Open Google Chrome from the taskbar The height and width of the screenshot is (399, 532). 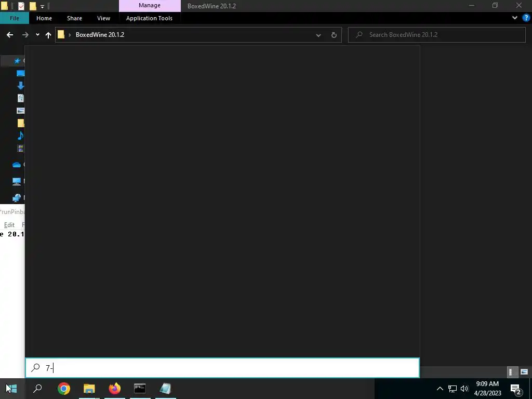point(64,389)
